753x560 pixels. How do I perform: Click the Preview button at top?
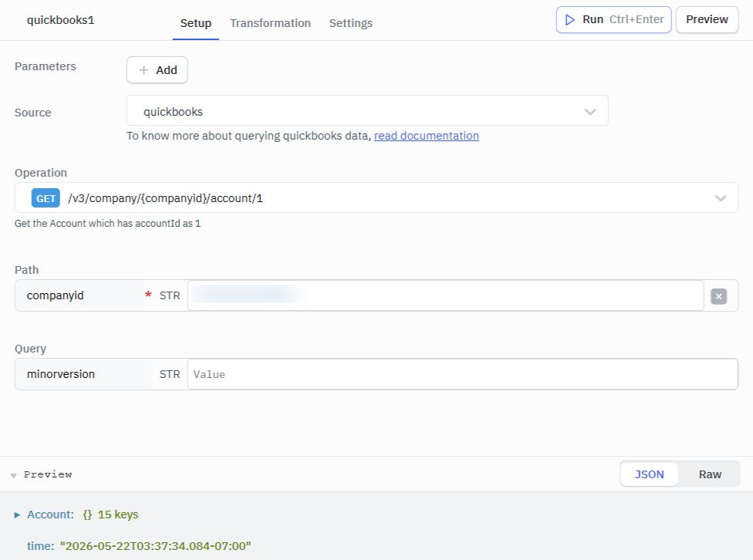click(707, 20)
